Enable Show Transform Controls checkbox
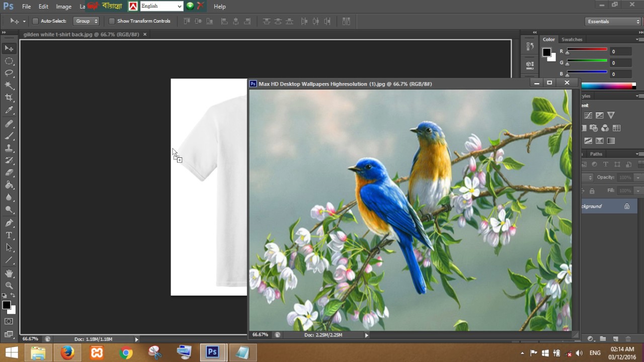The image size is (644, 362). tap(112, 21)
